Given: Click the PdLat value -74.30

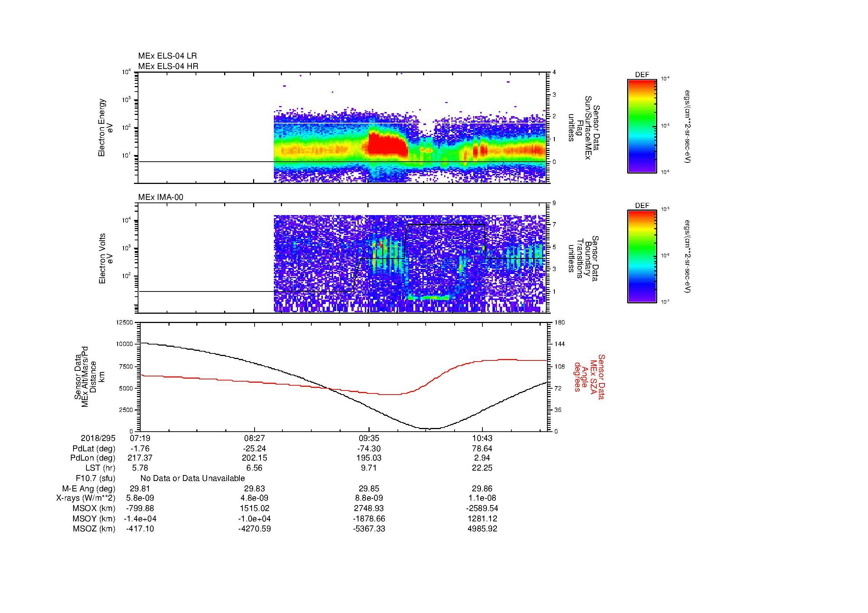Looking at the screenshot, I should pos(369,449).
